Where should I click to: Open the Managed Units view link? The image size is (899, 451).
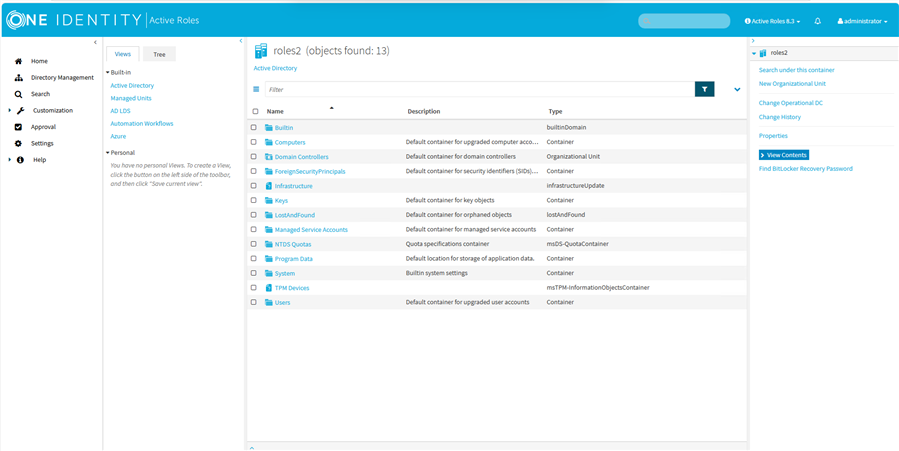coord(131,99)
